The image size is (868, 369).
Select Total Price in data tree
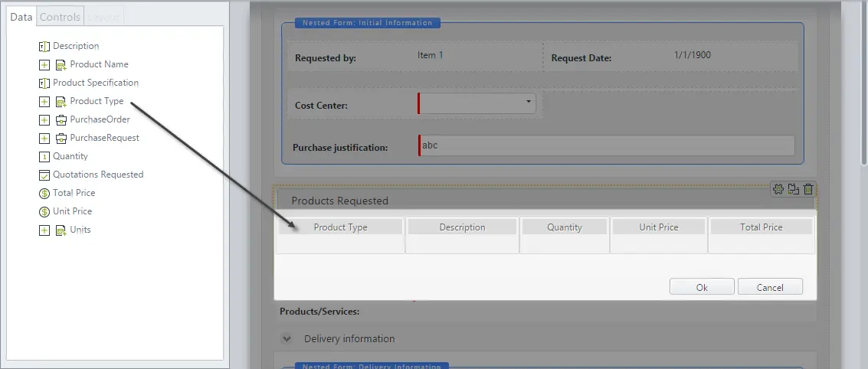[x=74, y=193]
